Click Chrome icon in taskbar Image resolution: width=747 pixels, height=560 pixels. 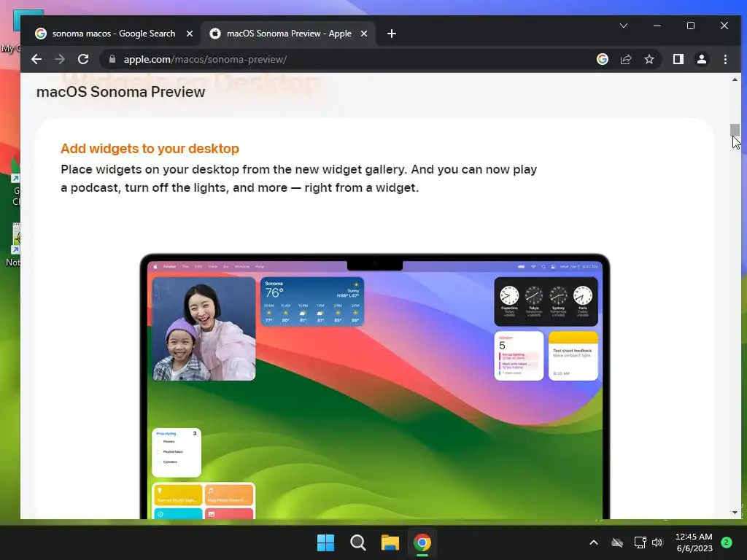pos(422,542)
